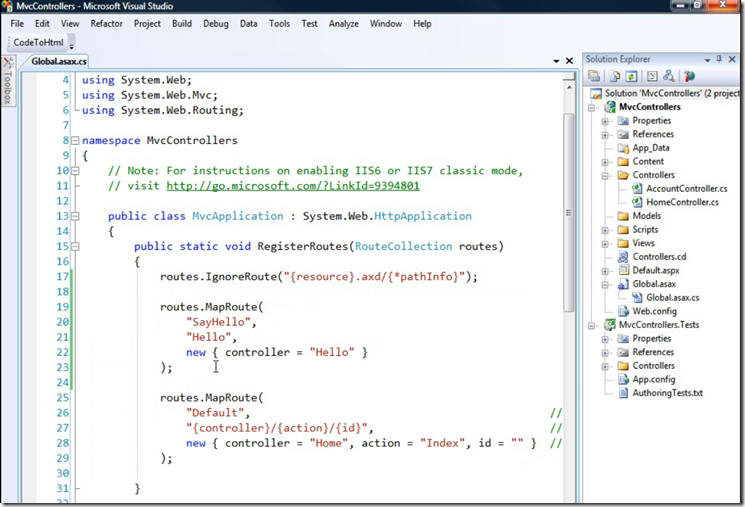Viewport: 745px width, 507px height.
Task: Collapse the Controllers folder under MvcControllers
Action: point(605,176)
